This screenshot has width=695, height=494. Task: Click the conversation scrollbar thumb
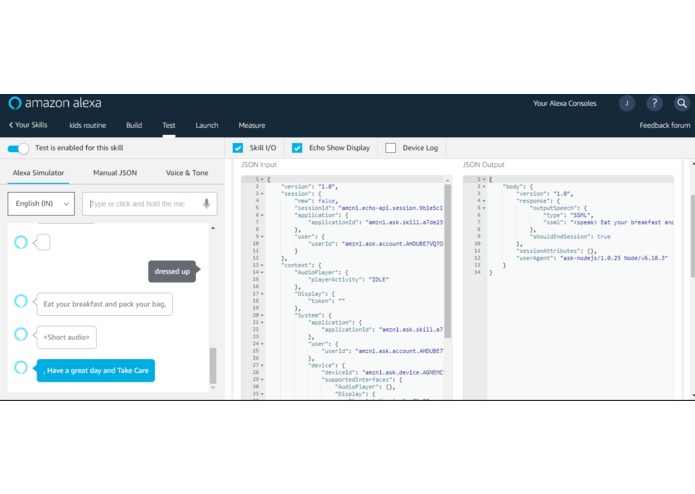213,366
